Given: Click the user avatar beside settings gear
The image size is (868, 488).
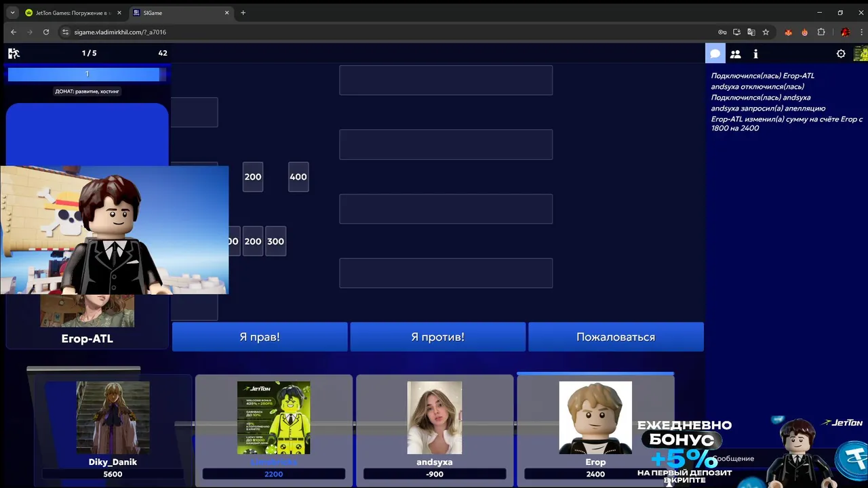Looking at the screenshot, I should point(861,54).
